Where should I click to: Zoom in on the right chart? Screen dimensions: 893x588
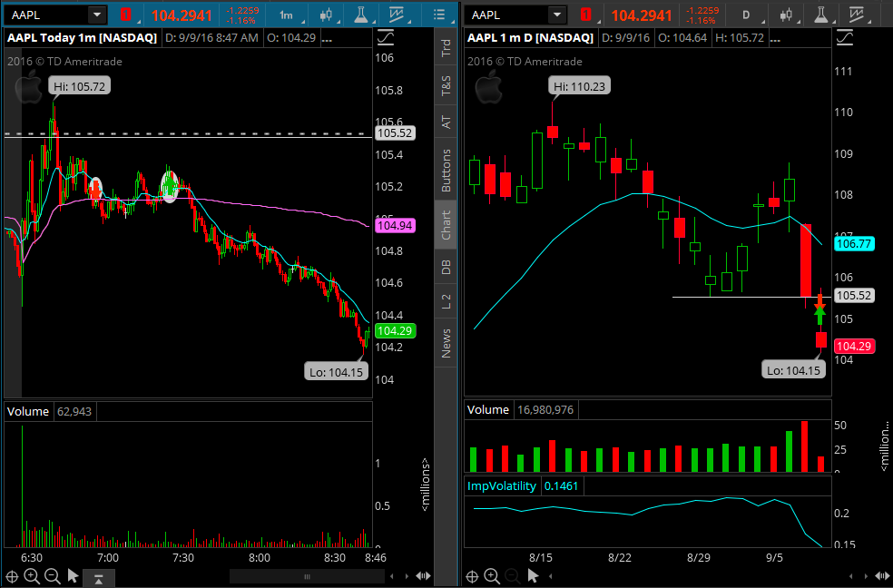[492, 576]
